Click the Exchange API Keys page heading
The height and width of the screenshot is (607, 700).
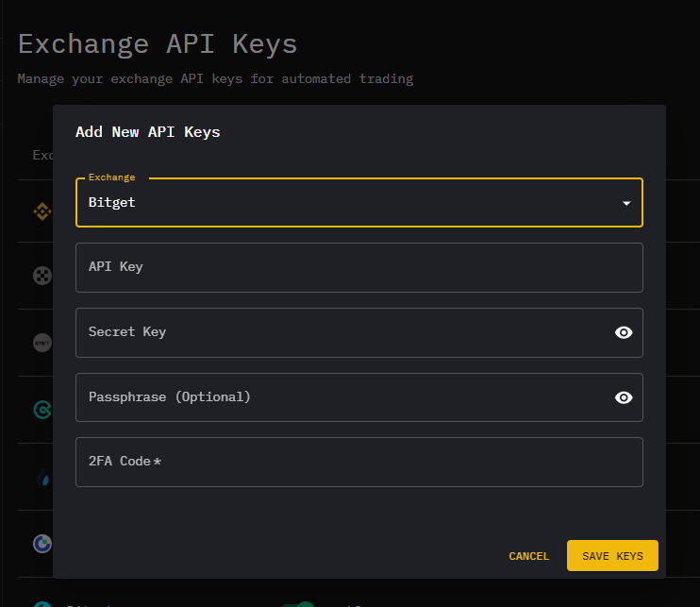[x=158, y=43]
